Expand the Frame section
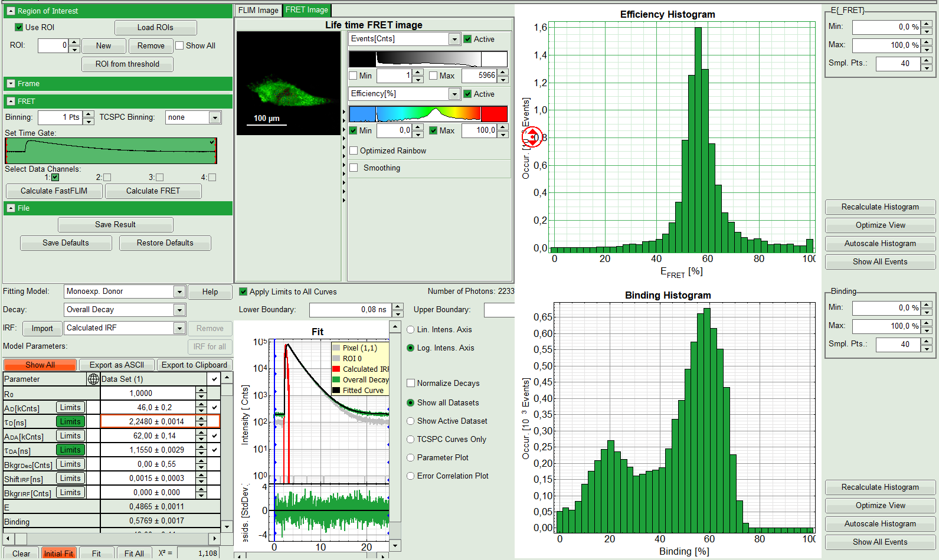 (x=11, y=84)
